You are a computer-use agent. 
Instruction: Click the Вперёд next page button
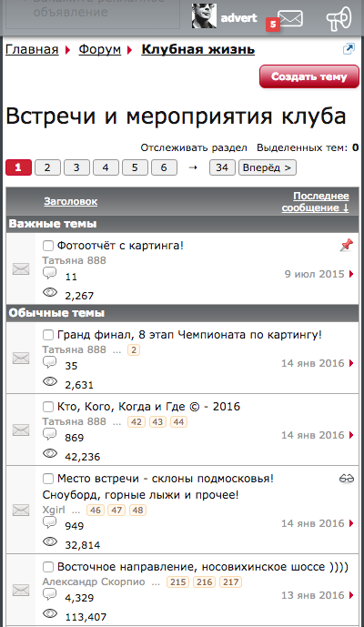268,167
